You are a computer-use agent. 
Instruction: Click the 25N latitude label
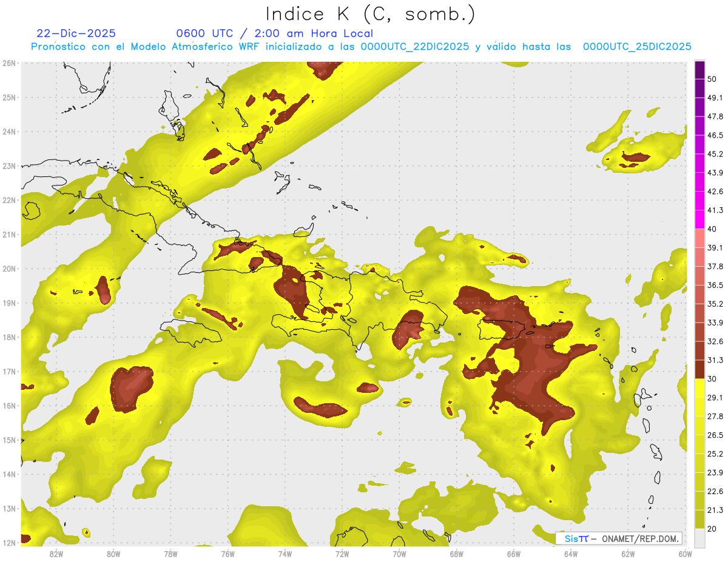click(9, 97)
